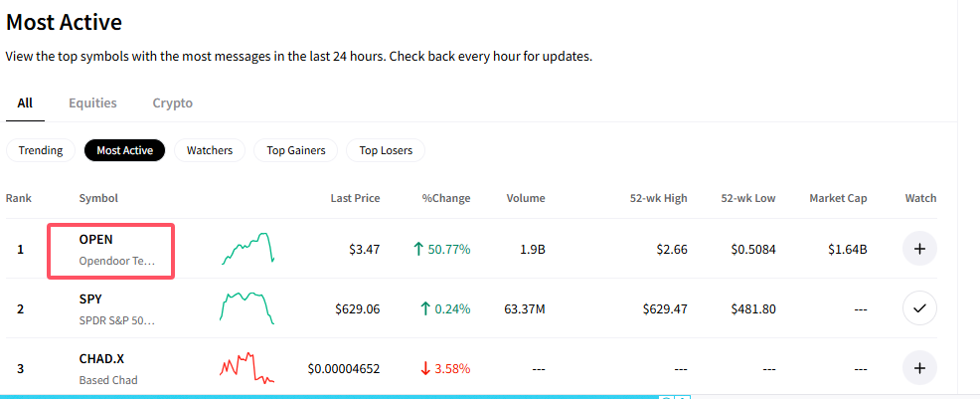Switch to the All tab
Screen dimensions: 980x399
coord(25,103)
